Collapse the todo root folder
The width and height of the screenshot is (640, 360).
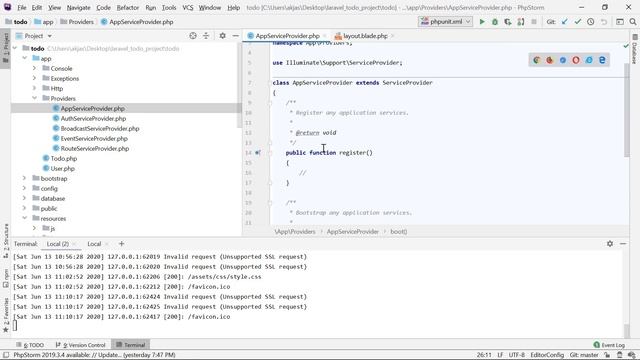[15, 48]
